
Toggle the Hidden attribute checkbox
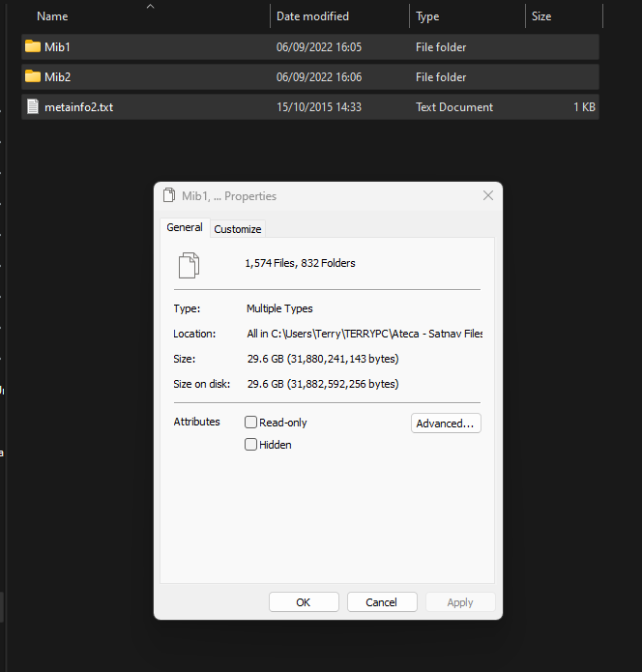250,445
